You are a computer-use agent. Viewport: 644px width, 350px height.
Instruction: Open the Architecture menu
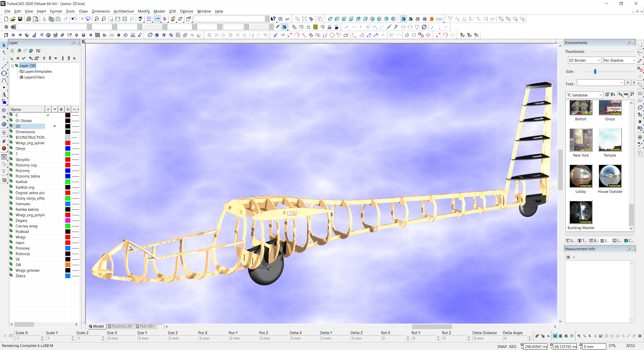(x=124, y=11)
